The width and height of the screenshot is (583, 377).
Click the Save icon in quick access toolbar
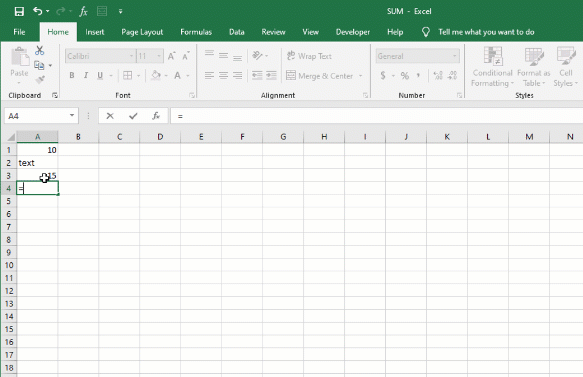click(19, 11)
